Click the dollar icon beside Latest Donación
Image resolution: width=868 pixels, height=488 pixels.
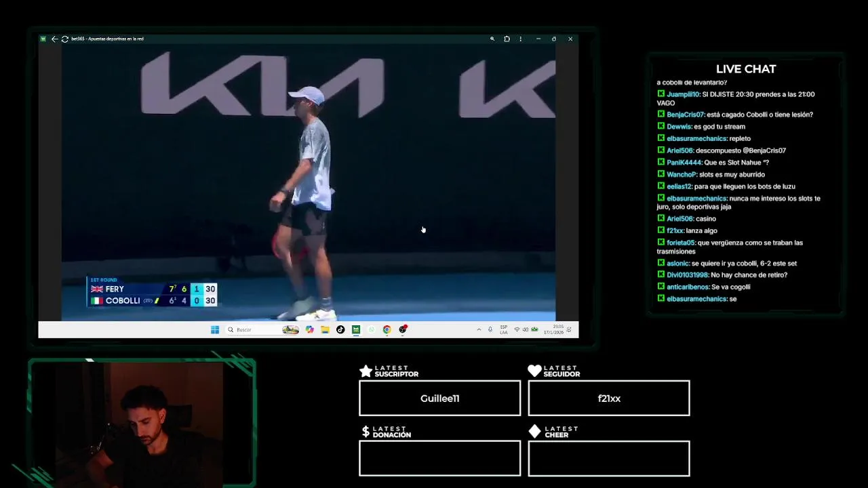coord(366,432)
